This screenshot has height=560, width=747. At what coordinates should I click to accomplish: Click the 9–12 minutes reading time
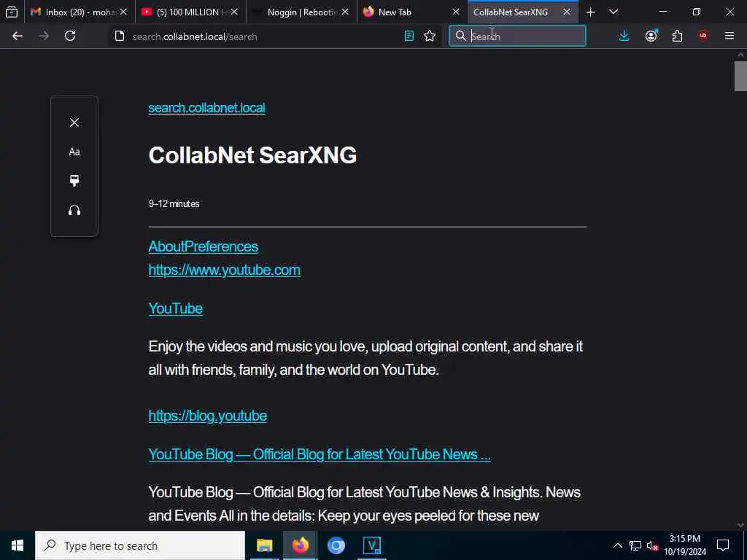174,204
